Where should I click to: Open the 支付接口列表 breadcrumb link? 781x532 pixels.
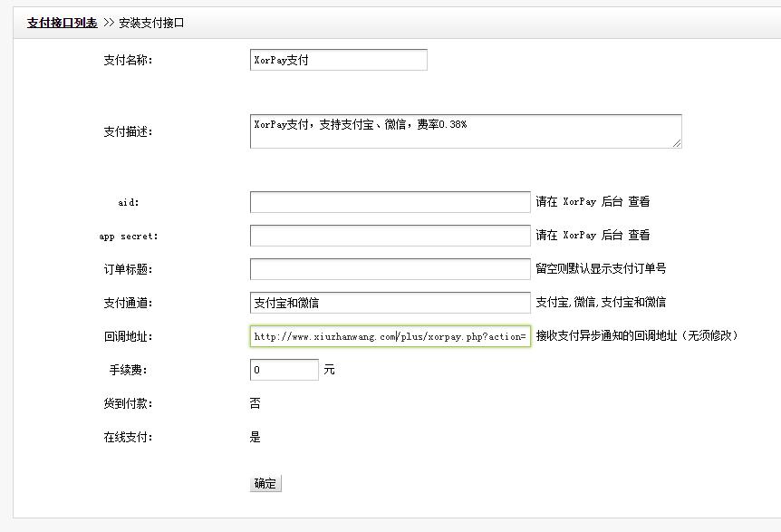coord(62,23)
